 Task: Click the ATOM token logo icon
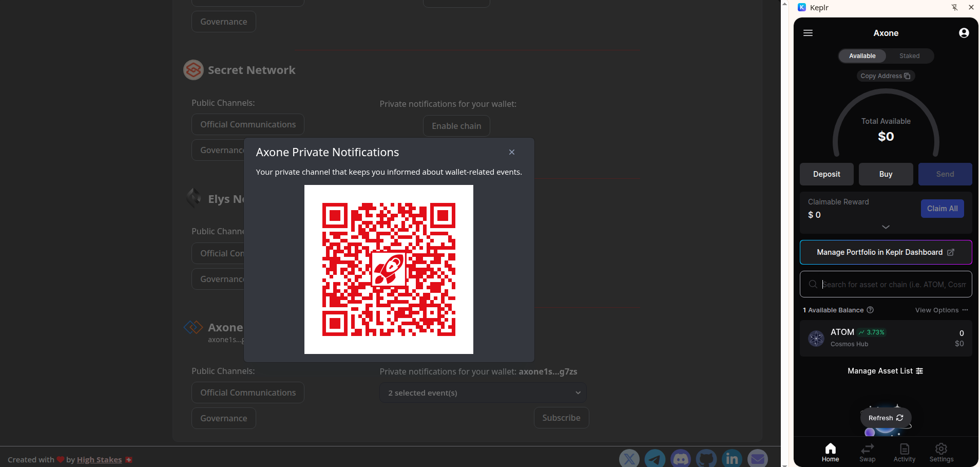click(816, 338)
